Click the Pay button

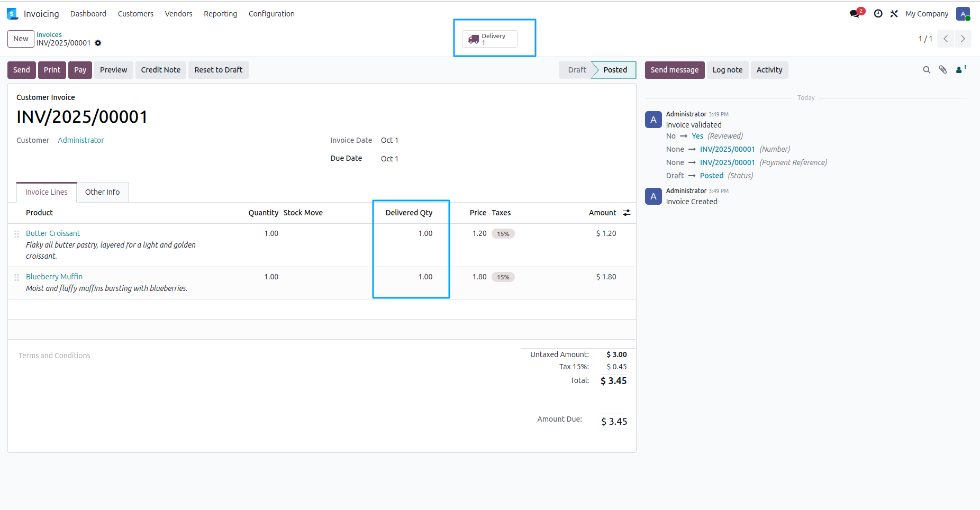tap(80, 70)
